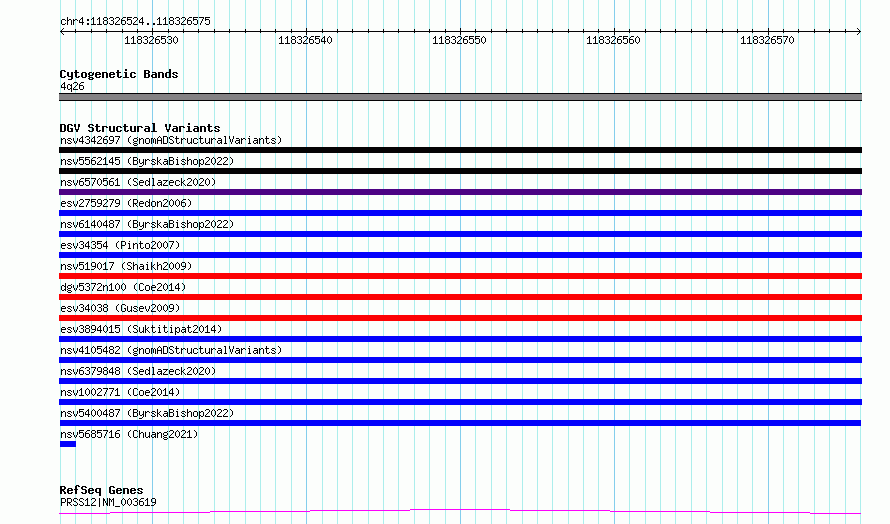Click the chr4:118326524..118326575 coordinate label
890x524 pixels.
click(135, 21)
